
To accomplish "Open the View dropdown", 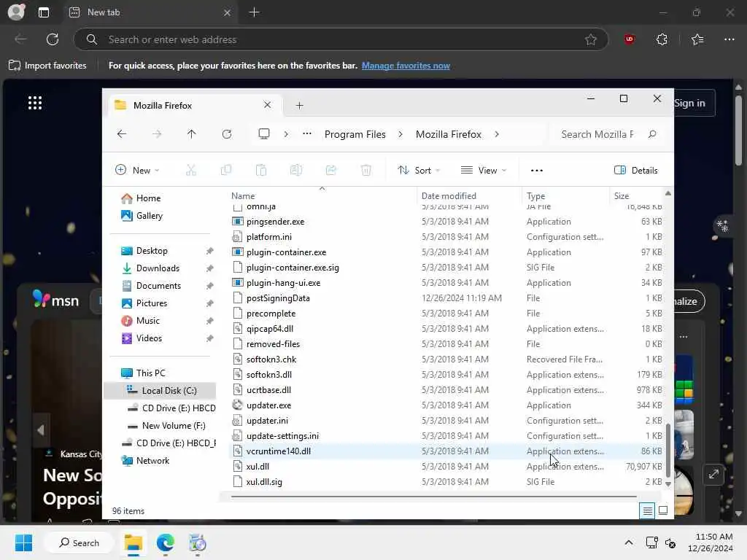I will click(484, 170).
